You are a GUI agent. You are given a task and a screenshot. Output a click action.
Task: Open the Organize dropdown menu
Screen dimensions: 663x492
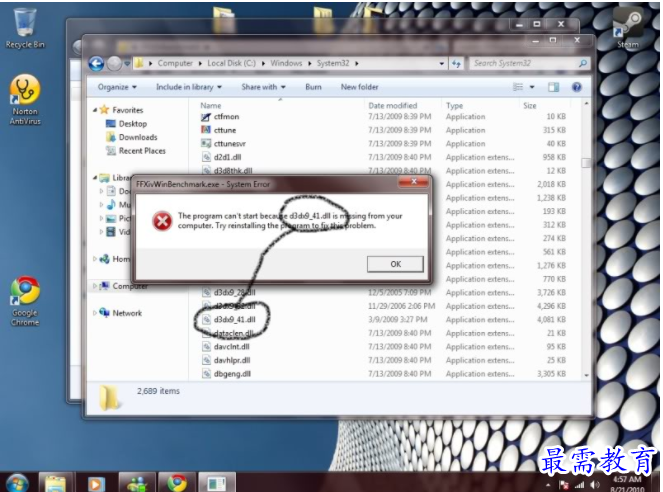click(x=117, y=87)
